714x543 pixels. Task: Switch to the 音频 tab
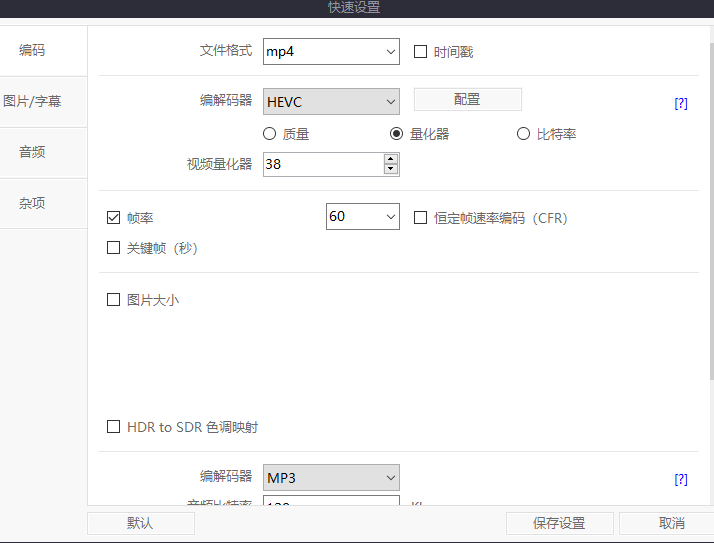(32, 152)
